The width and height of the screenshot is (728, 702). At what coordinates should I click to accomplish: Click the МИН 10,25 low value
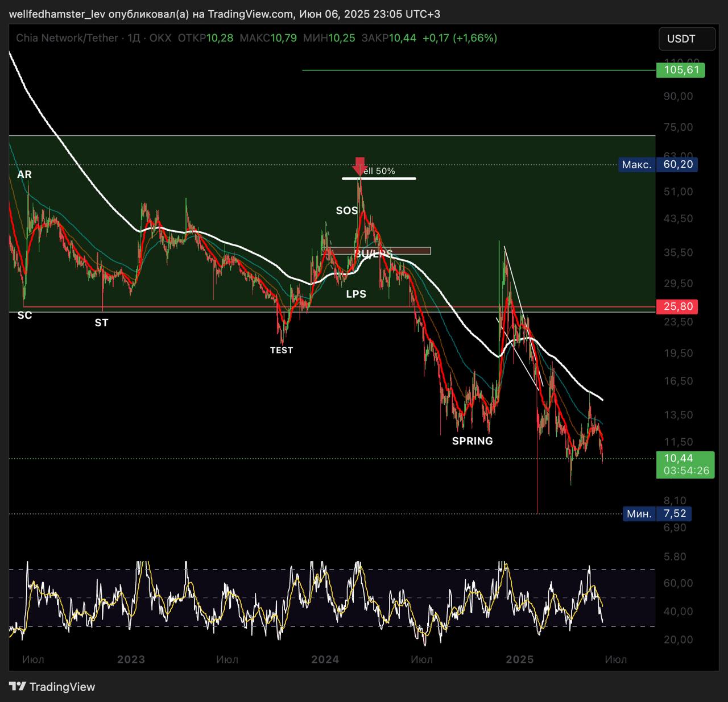329,38
